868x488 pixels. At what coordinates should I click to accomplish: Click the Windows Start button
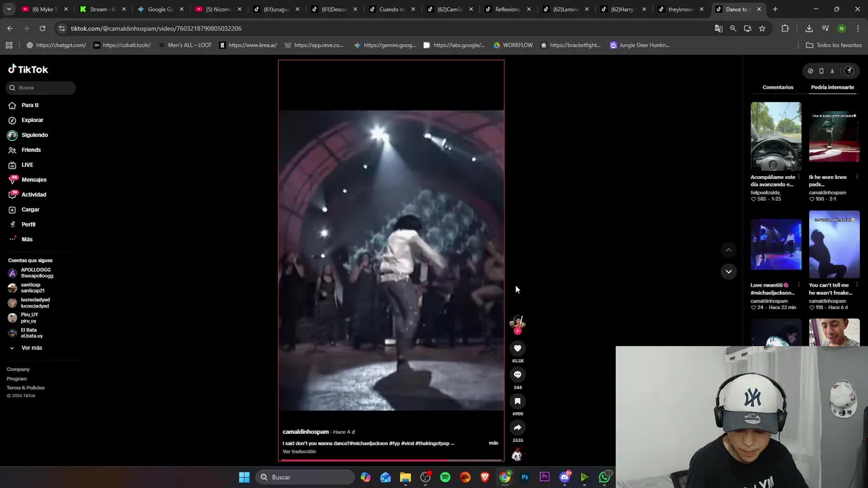pyautogui.click(x=244, y=477)
